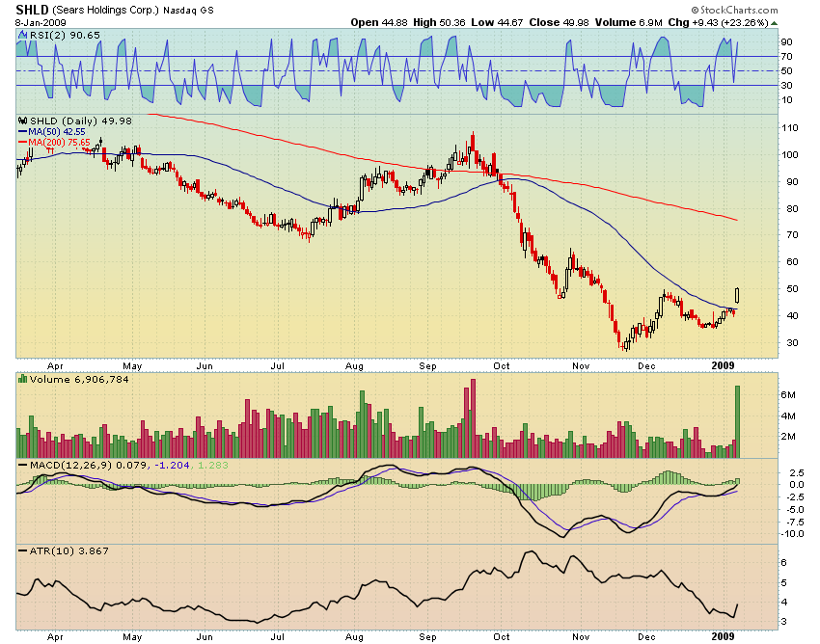
Task: Click the MA(200) 75.65 legend text
Action: coord(59,142)
